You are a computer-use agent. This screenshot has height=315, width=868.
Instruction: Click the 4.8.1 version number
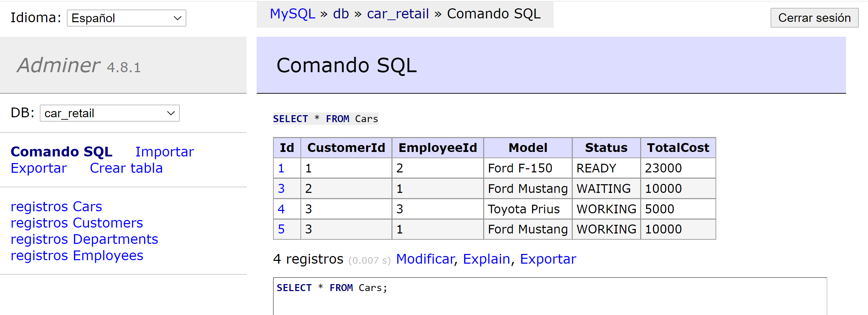(124, 67)
